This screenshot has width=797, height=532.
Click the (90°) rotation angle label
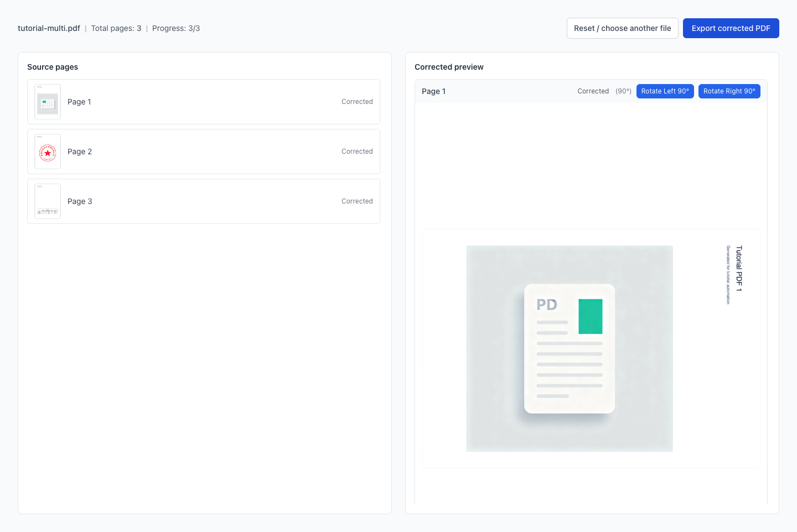[x=623, y=91]
